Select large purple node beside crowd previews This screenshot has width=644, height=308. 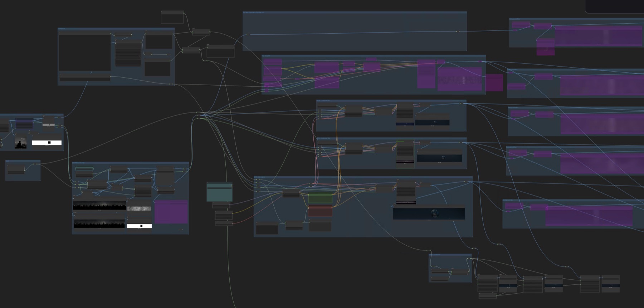(x=171, y=212)
